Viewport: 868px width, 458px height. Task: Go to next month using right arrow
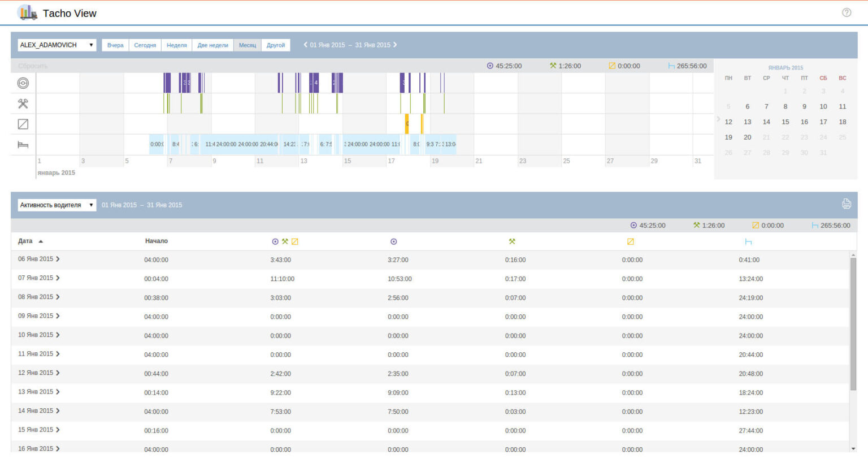(395, 45)
